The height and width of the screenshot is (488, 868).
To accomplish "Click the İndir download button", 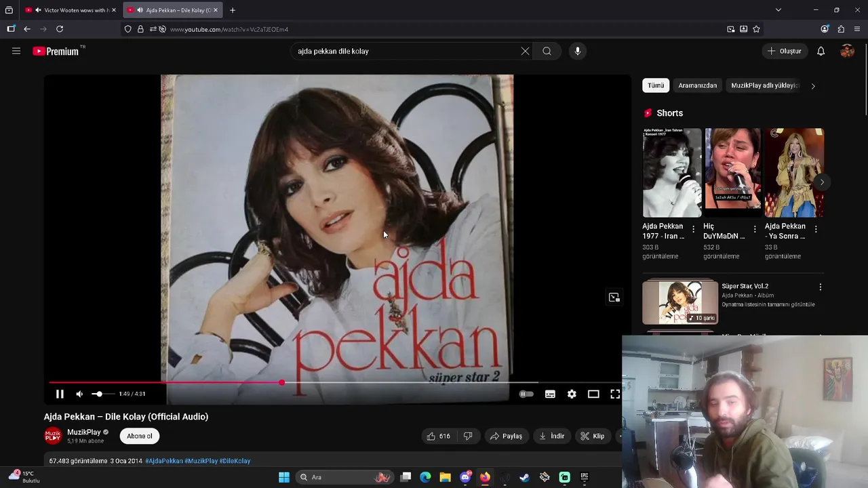I will [552, 436].
